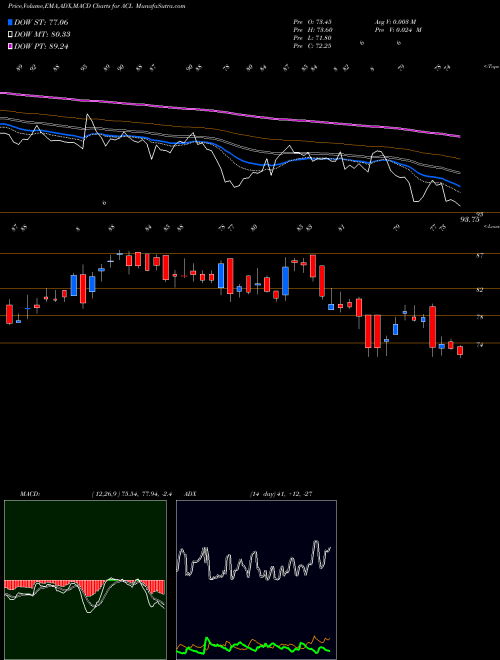Click the 87 price axis label

tap(479, 255)
